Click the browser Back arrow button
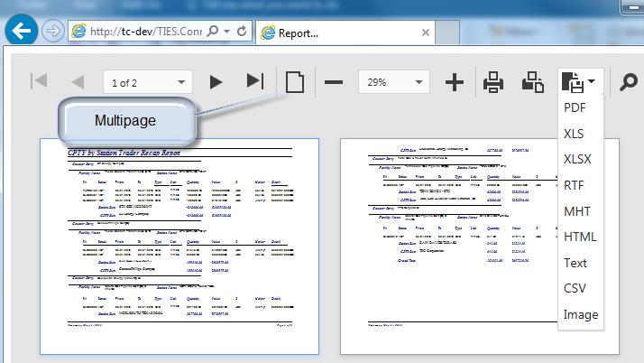The width and height of the screenshot is (644, 363). (21, 31)
